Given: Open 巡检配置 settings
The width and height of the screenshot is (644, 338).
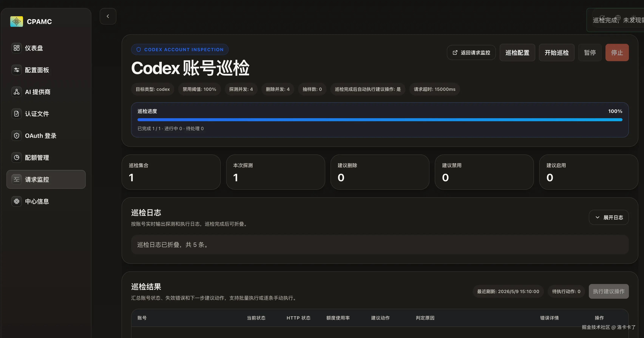Looking at the screenshot, I should click(517, 52).
